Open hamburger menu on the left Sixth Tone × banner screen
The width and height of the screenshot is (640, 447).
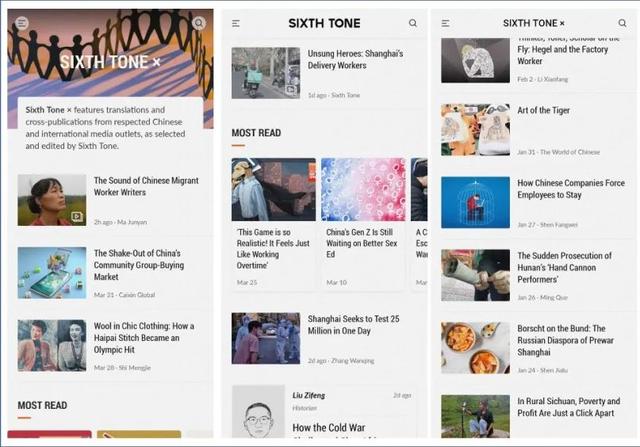22,23
